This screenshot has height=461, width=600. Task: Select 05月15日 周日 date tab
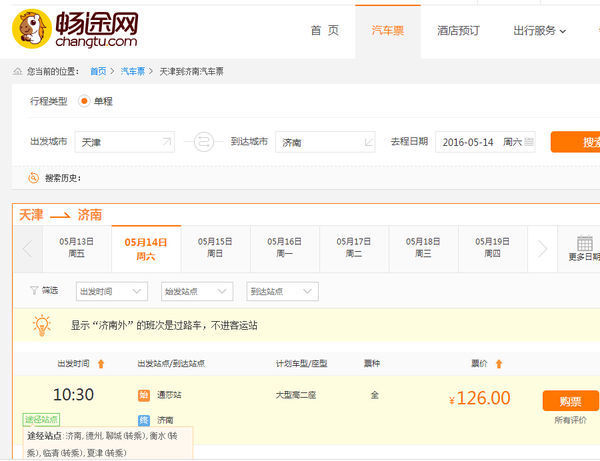[x=215, y=248]
